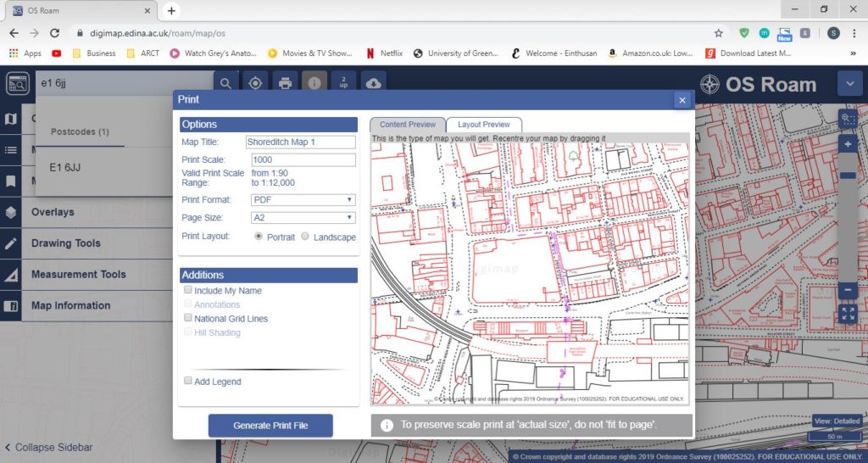Select the Portrait layout radio button
868x463 pixels.
click(x=259, y=236)
